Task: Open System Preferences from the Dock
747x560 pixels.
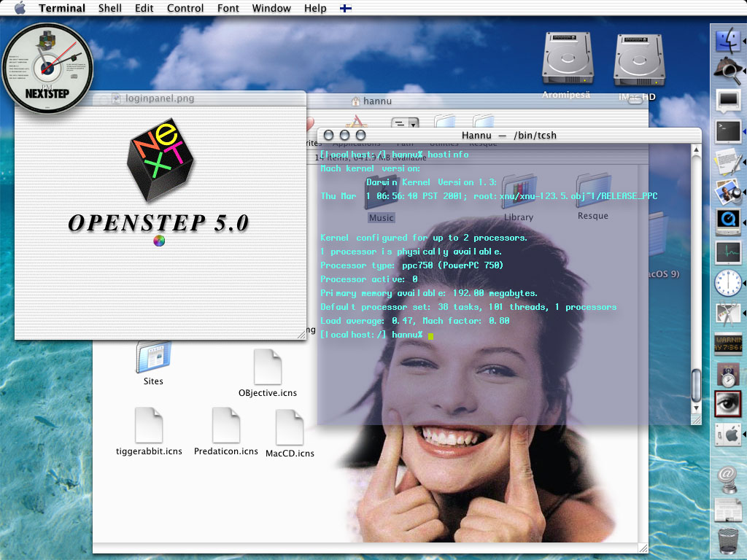Action: [728, 435]
